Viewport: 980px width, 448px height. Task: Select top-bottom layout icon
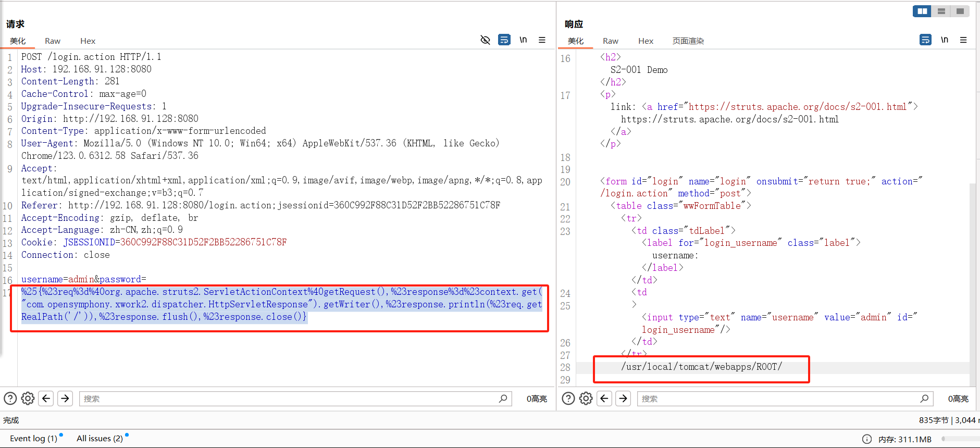coord(941,11)
